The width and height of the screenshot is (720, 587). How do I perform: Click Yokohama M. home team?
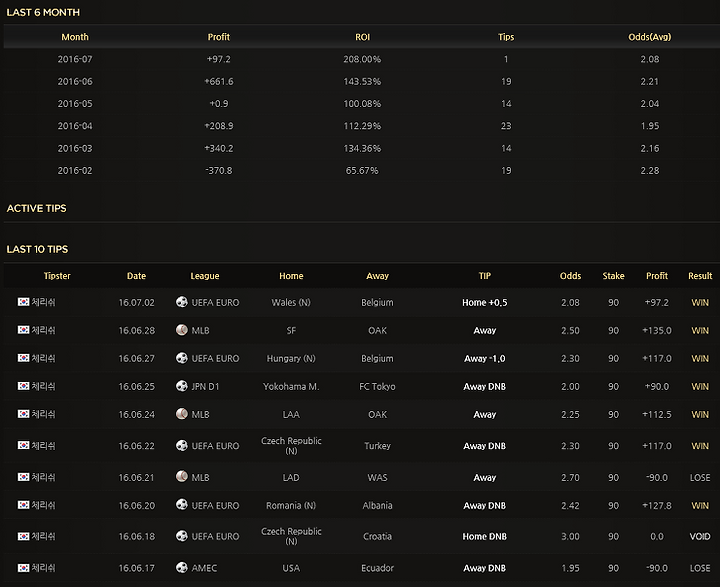291,386
